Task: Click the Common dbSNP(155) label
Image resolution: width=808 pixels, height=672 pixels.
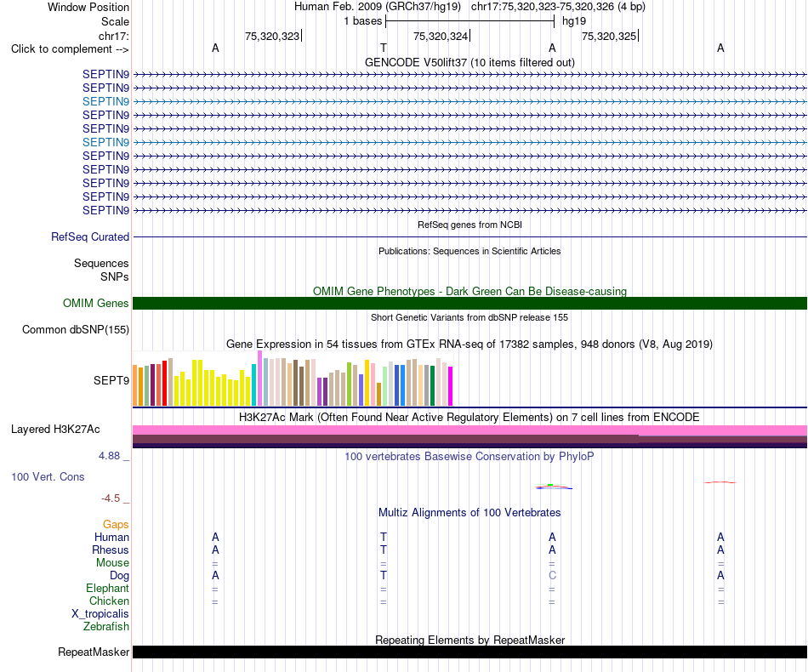Action: click(75, 330)
